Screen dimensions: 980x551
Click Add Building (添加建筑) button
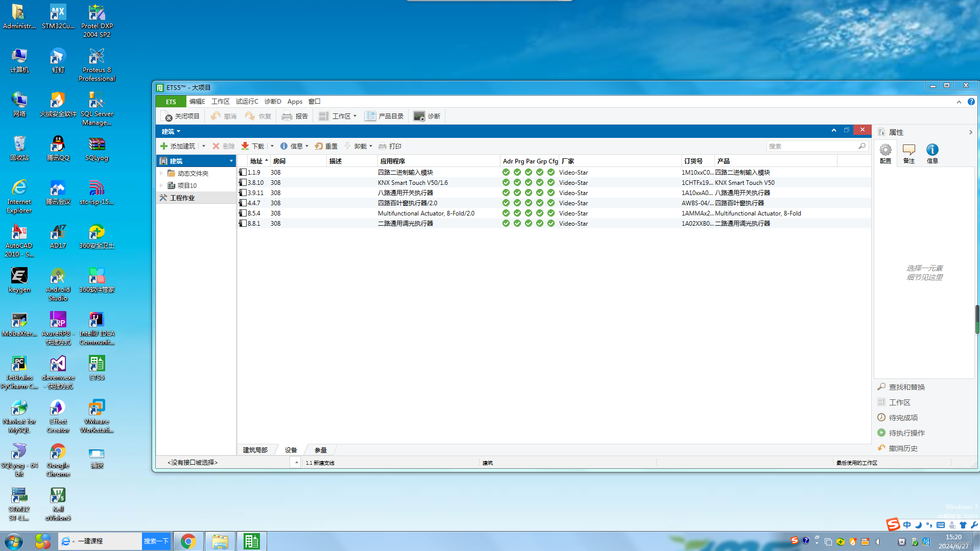click(178, 146)
